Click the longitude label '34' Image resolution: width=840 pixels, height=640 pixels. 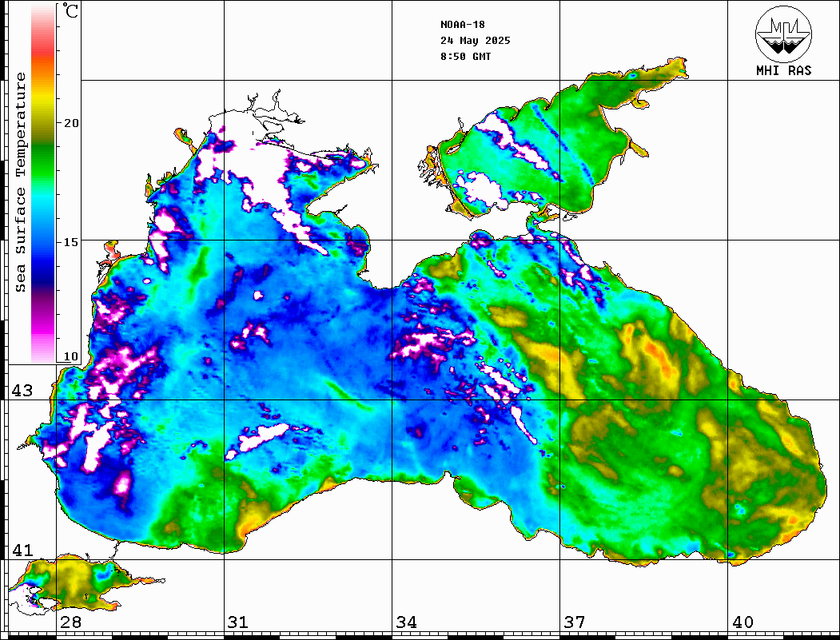[406, 622]
